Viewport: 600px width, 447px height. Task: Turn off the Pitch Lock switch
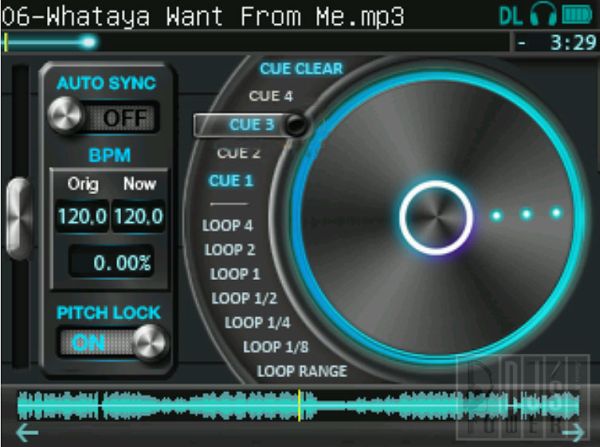(x=110, y=342)
